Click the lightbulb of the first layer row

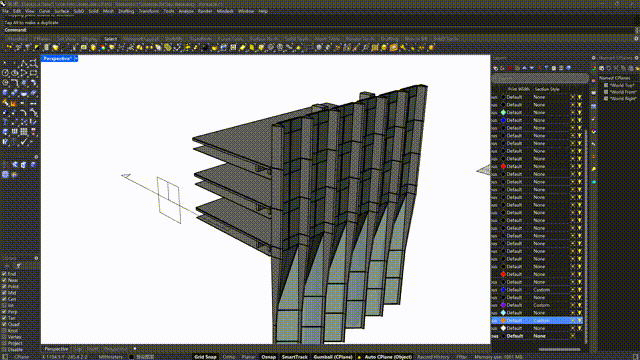click(x=579, y=97)
